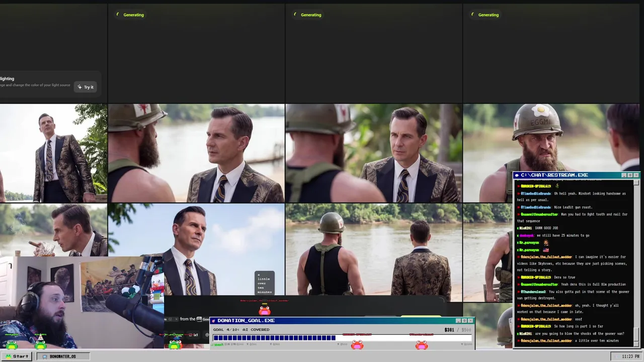
Task: Click the last Generating status label
Action: click(x=488, y=15)
